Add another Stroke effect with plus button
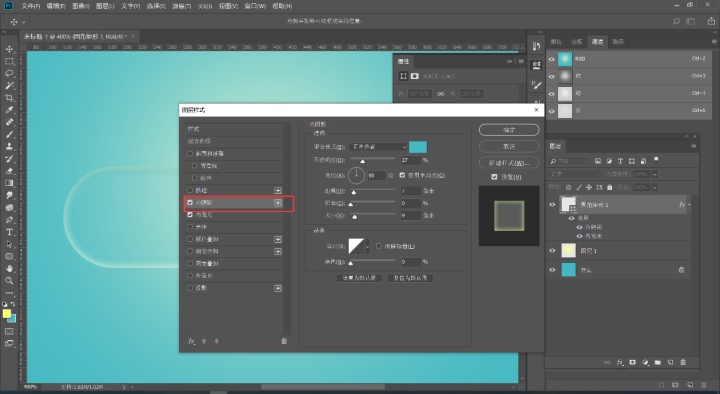 click(278, 190)
